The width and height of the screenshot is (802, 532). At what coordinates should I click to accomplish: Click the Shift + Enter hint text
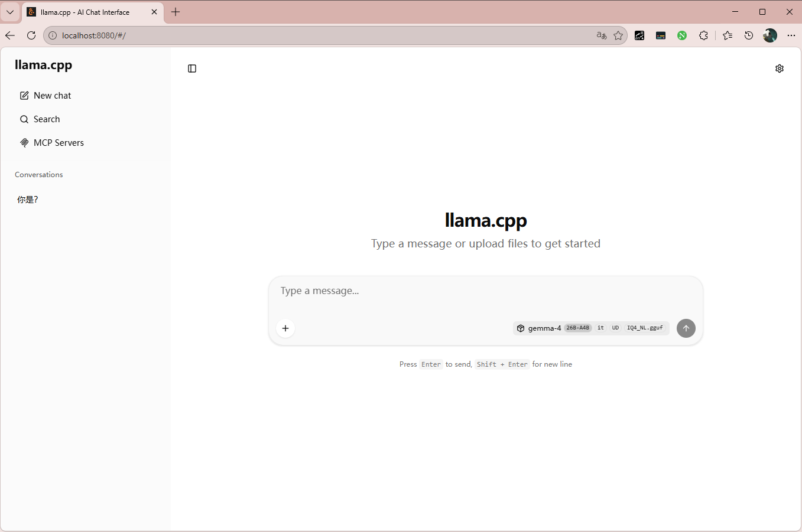click(502, 364)
